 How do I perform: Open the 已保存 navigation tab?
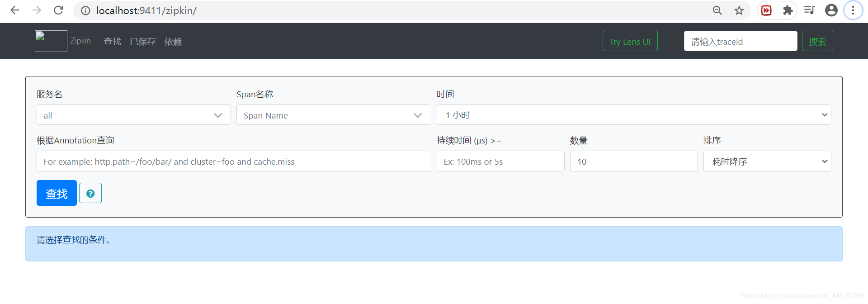pos(143,42)
